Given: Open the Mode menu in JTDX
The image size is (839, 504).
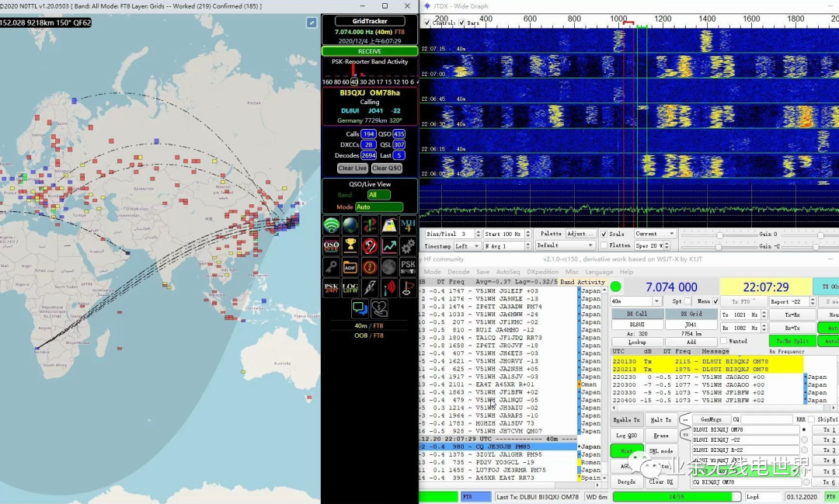Looking at the screenshot, I should click(433, 272).
